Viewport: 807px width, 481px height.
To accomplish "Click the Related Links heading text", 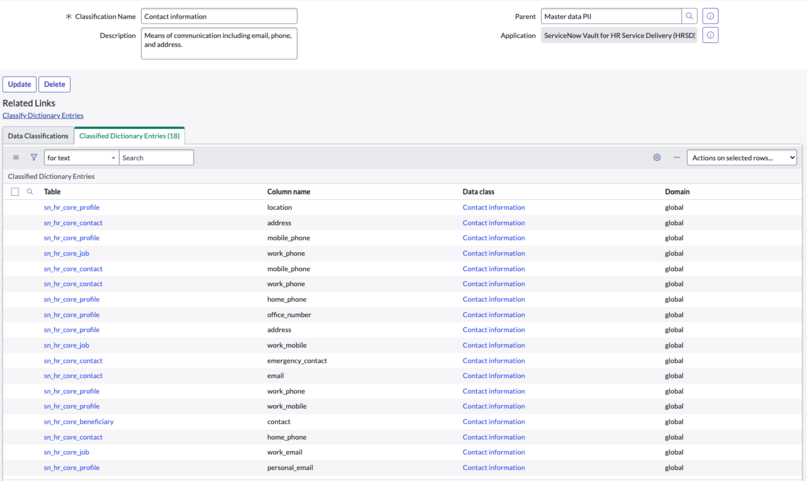I will [29, 103].
